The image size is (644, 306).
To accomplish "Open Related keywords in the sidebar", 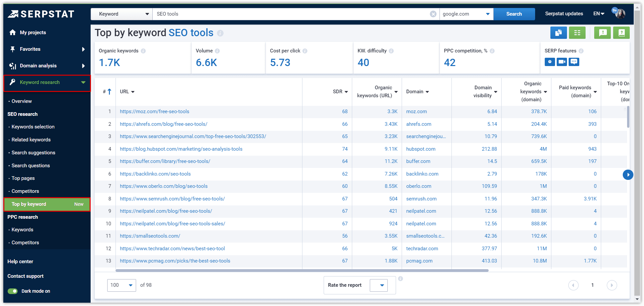I will click(31, 140).
